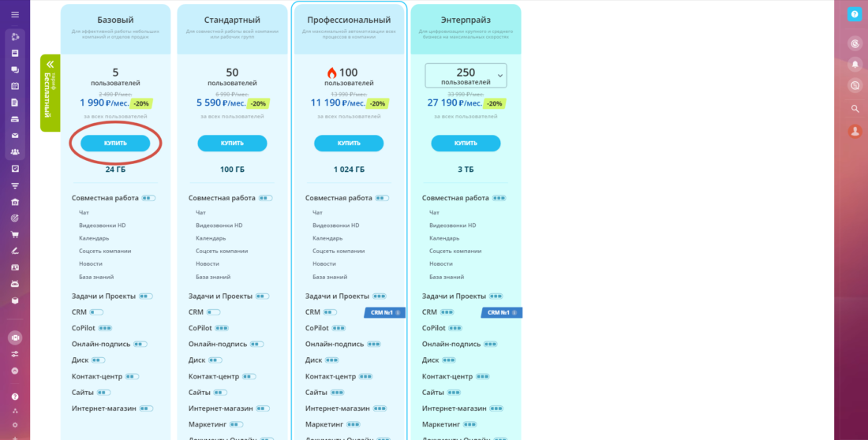The width and height of the screenshot is (868, 440).
Task: Open the blue help question mark icon
Action: 854,14
